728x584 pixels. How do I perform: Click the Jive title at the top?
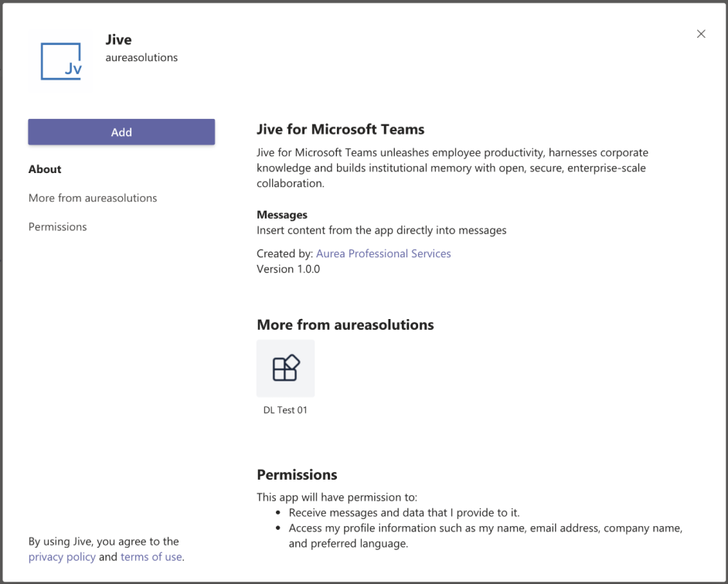pyautogui.click(x=118, y=39)
